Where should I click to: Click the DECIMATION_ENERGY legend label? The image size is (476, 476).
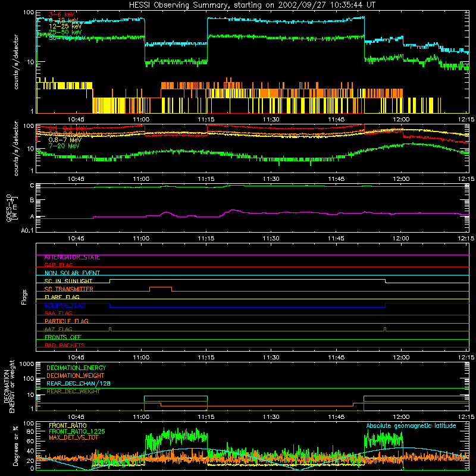coord(76,368)
